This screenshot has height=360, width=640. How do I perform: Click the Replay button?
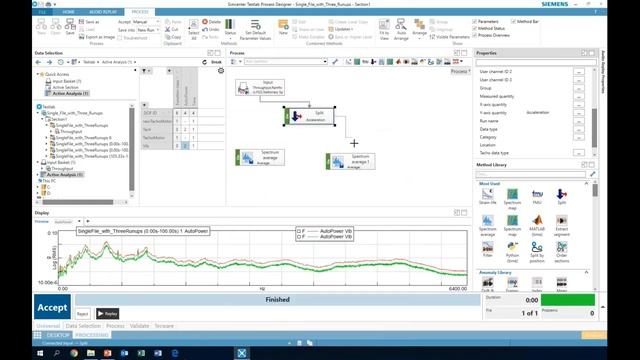[x=108, y=313]
